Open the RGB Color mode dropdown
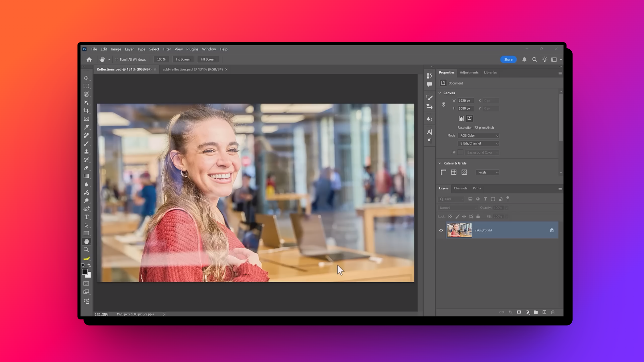 tap(478, 136)
